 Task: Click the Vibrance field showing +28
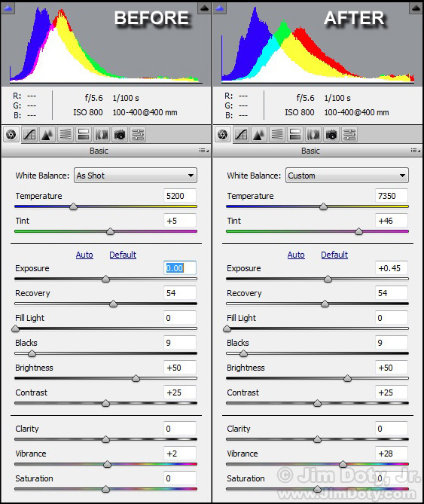(x=392, y=454)
